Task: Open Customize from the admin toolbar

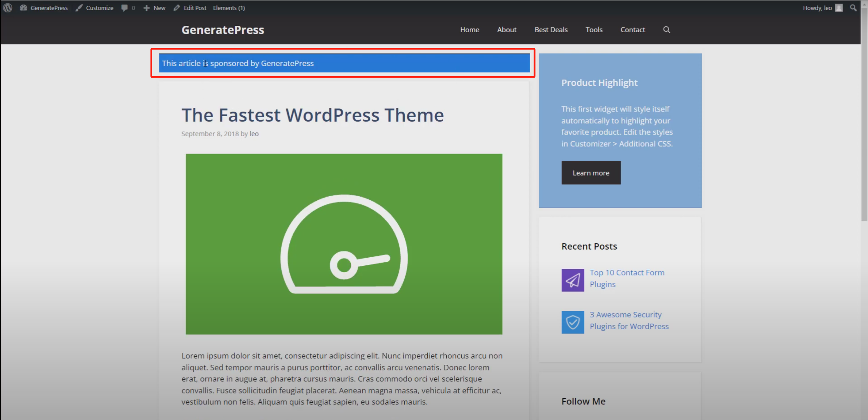Action: [99, 7]
